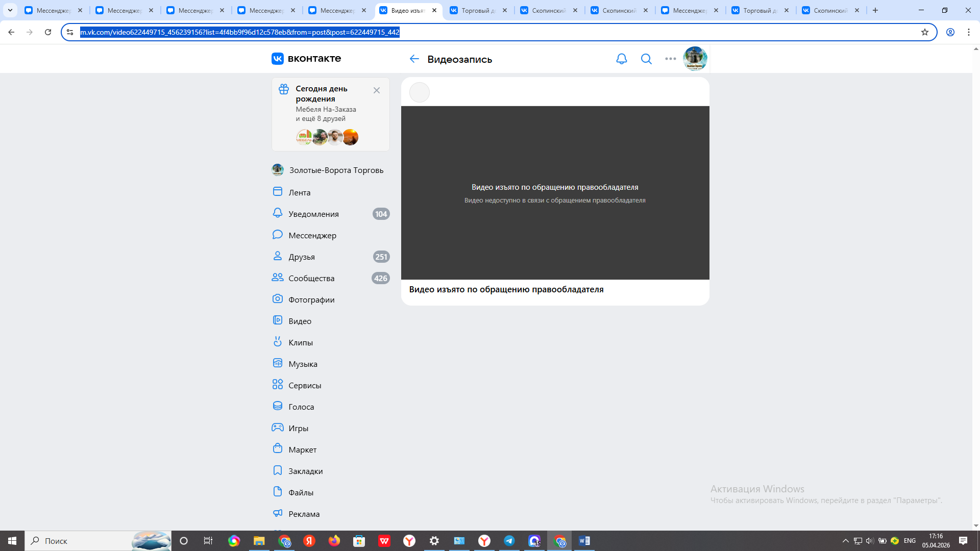Image resolution: width=980 pixels, height=551 pixels.
Task: Switch to first Скопинский browser tab
Action: tap(548, 10)
